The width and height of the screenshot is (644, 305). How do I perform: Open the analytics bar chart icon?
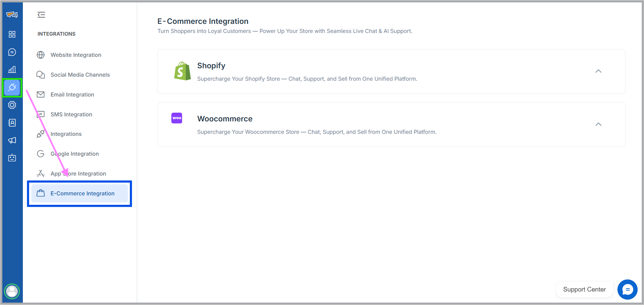(x=12, y=70)
